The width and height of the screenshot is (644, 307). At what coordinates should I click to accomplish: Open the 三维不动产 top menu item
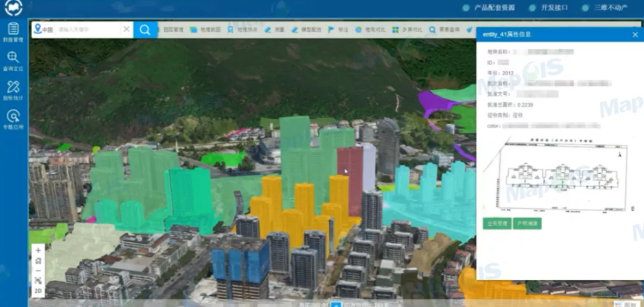pyautogui.click(x=605, y=8)
